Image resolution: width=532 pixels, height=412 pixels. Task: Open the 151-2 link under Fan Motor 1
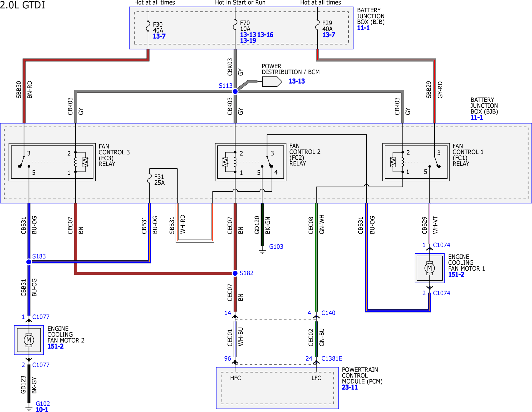[456, 275]
